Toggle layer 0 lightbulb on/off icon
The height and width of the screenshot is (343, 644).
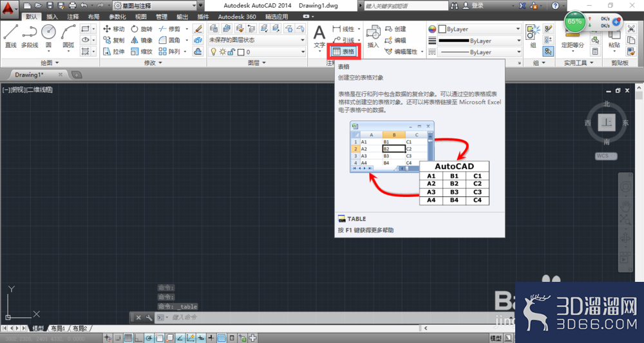click(x=214, y=51)
